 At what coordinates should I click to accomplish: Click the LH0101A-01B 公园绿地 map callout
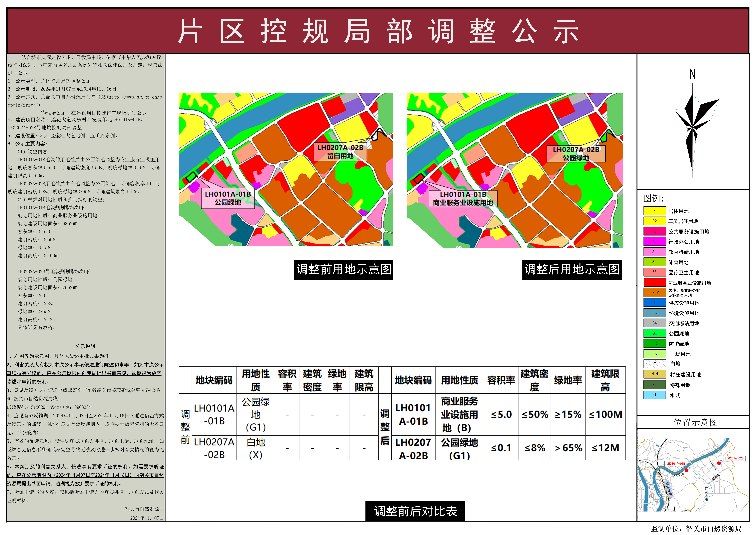pos(228,198)
